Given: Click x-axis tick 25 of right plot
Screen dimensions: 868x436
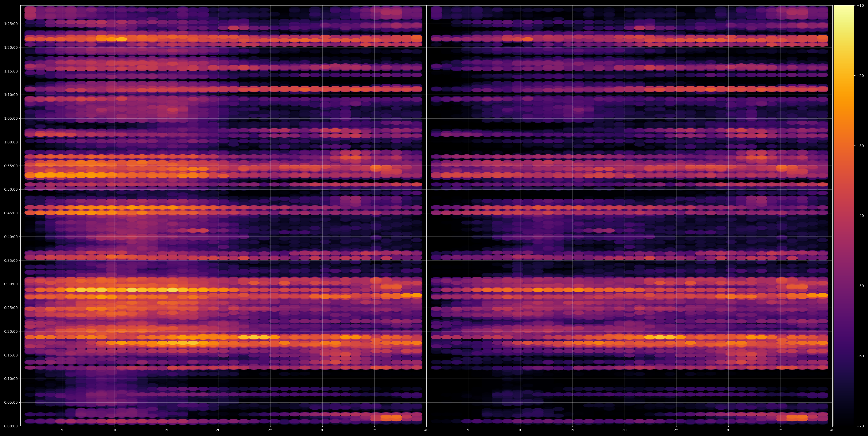Looking at the screenshot, I should point(676,430).
